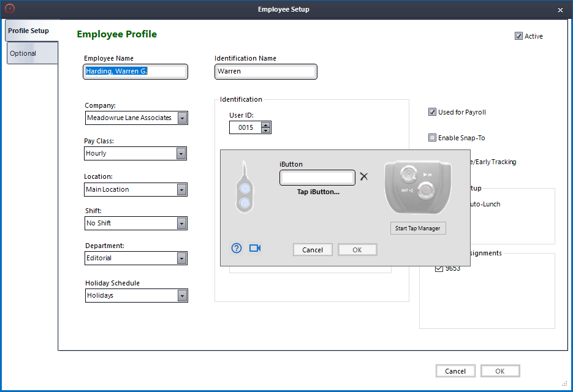573x392 pixels.
Task: Open the Pay Class dropdown showing Hourly
Action: pos(182,153)
